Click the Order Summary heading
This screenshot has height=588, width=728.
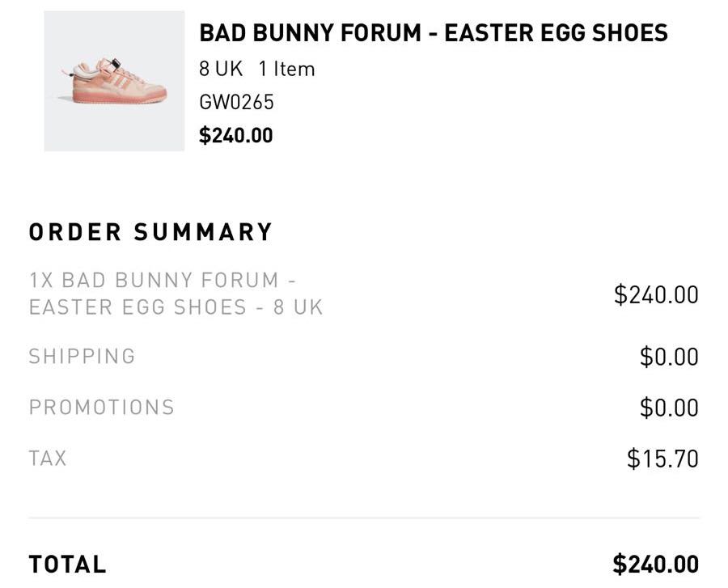click(150, 232)
